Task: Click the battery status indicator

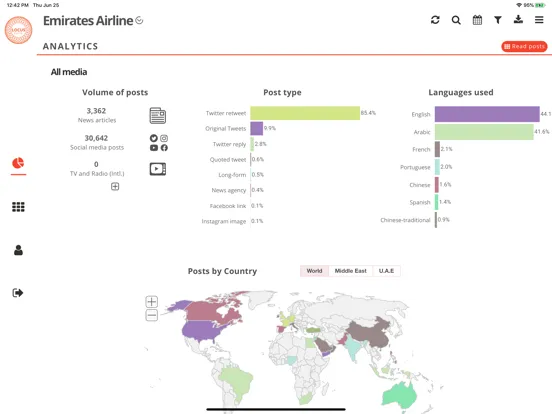Action: click(540, 5)
